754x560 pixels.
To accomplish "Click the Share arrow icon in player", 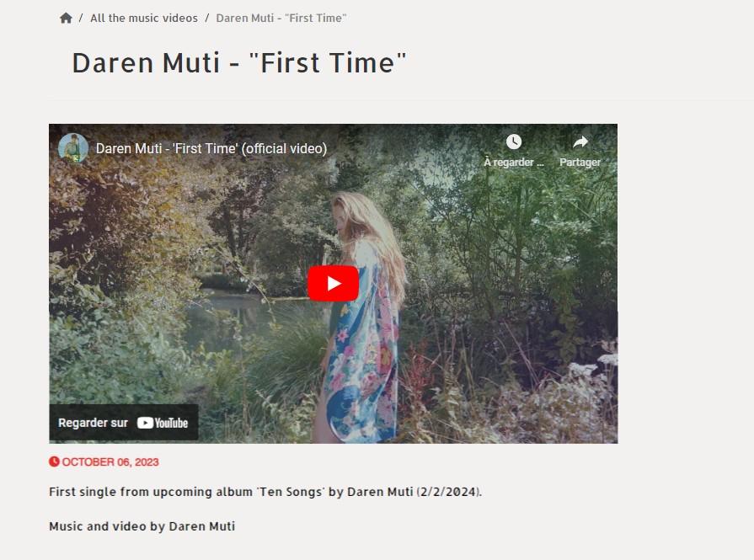I will pyautogui.click(x=580, y=141).
